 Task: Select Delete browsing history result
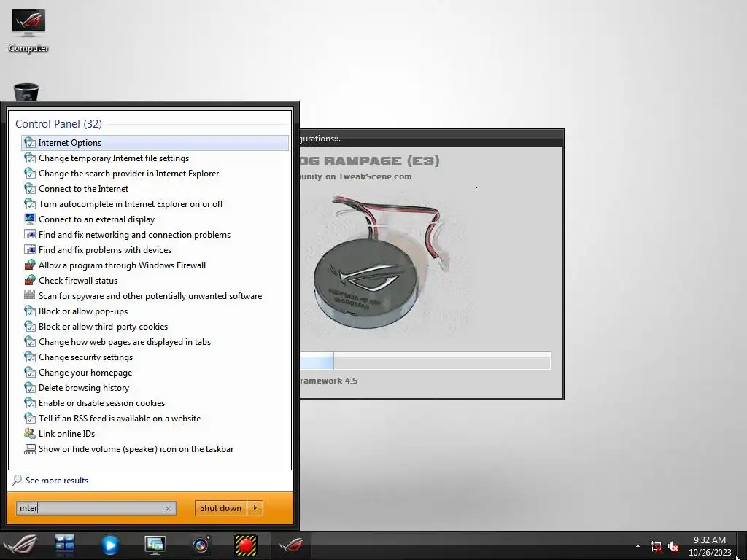(x=155, y=388)
